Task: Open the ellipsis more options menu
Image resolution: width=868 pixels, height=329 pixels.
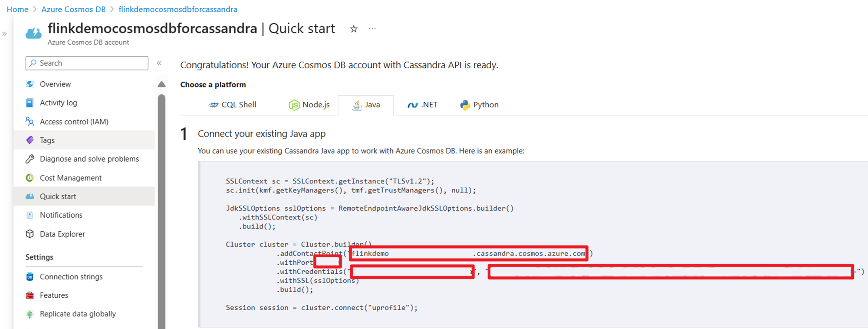Action: click(372, 29)
